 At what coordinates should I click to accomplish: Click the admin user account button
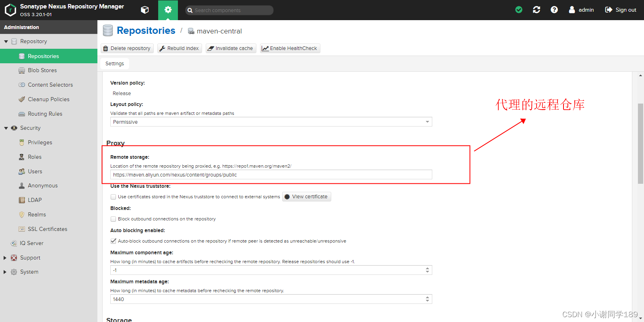(581, 10)
